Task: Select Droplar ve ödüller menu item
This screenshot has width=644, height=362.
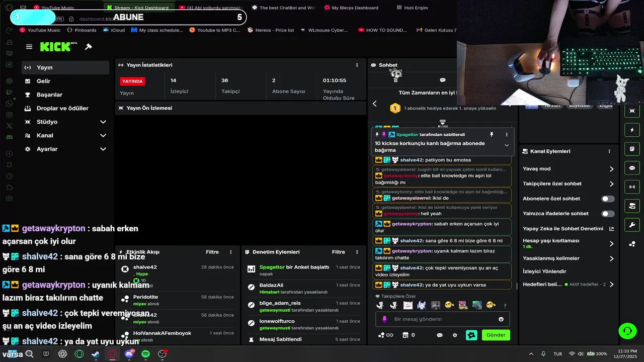Action: tap(65, 108)
